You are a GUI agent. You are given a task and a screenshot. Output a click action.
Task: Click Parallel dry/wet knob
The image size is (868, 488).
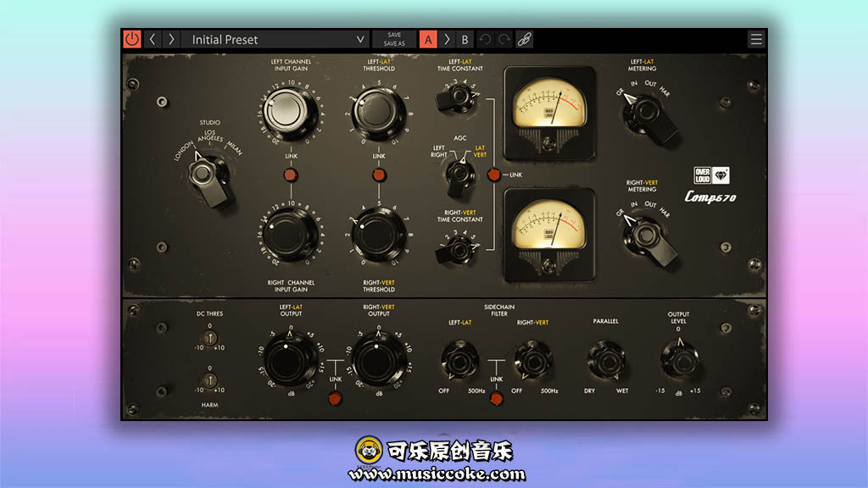click(606, 360)
